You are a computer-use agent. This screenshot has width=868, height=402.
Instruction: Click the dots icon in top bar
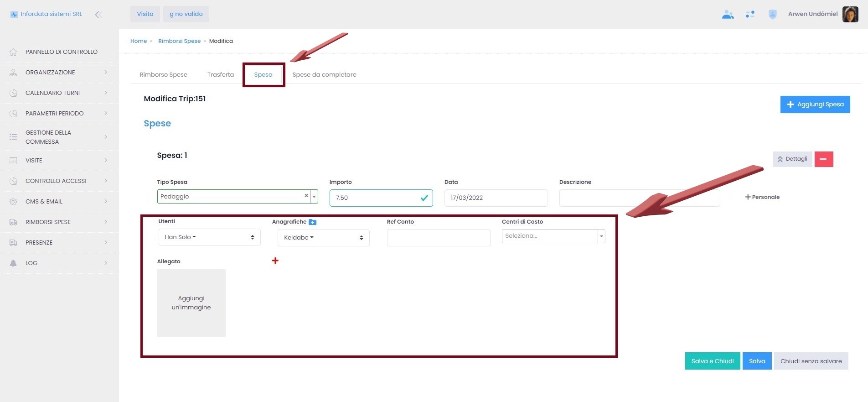(750, 15)
